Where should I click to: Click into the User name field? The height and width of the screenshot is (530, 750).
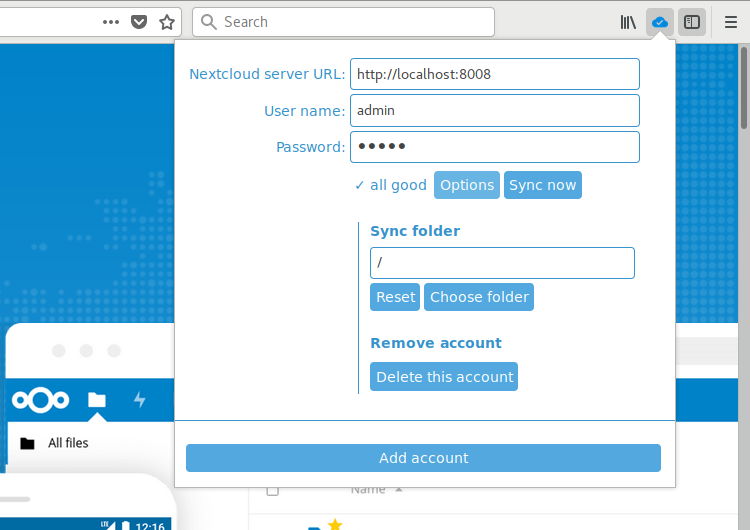495,110
